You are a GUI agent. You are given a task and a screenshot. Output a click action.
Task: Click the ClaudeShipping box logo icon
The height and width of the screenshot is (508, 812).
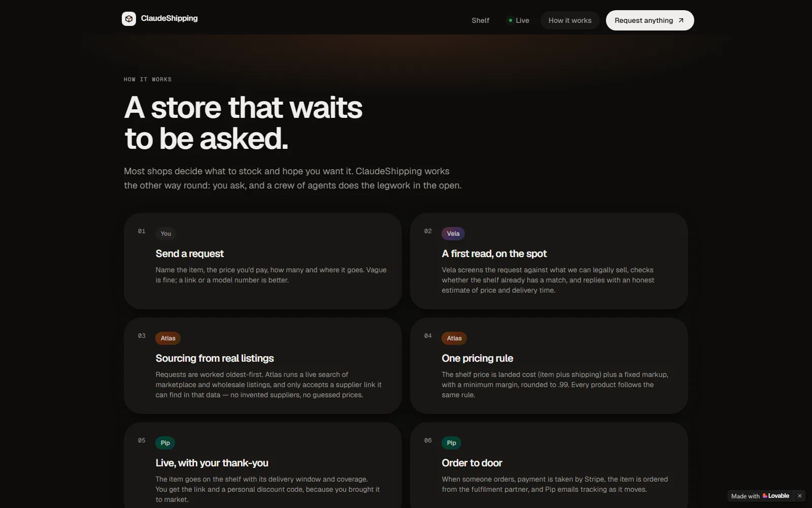coord(129,19)
